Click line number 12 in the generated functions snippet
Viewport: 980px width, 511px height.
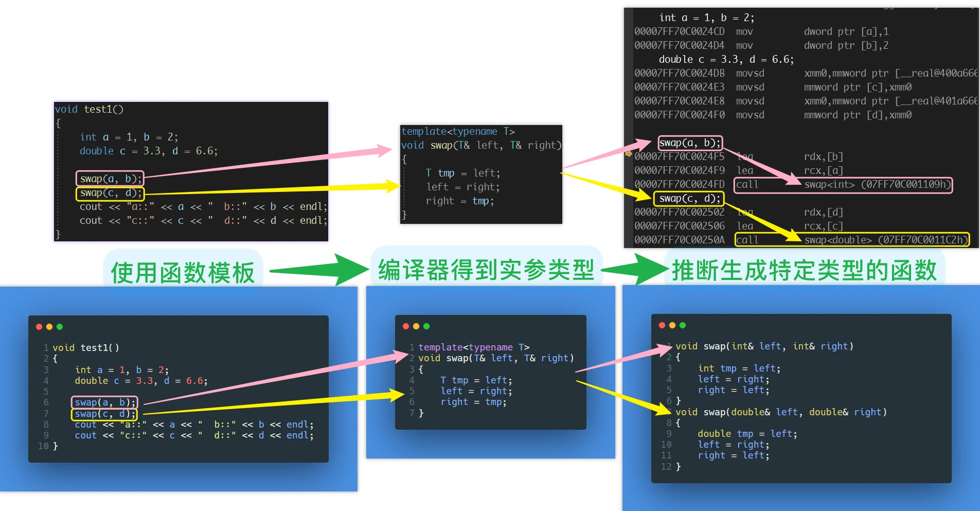coord(666,467)
